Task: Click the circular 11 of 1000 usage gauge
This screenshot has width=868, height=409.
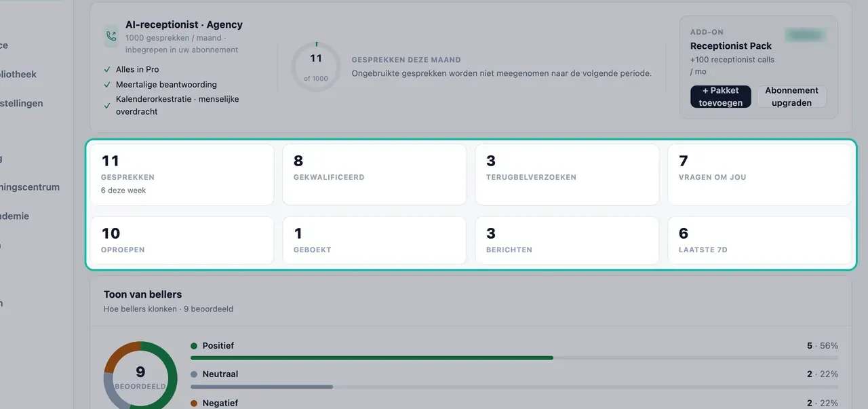Action: tap(316, 67)
